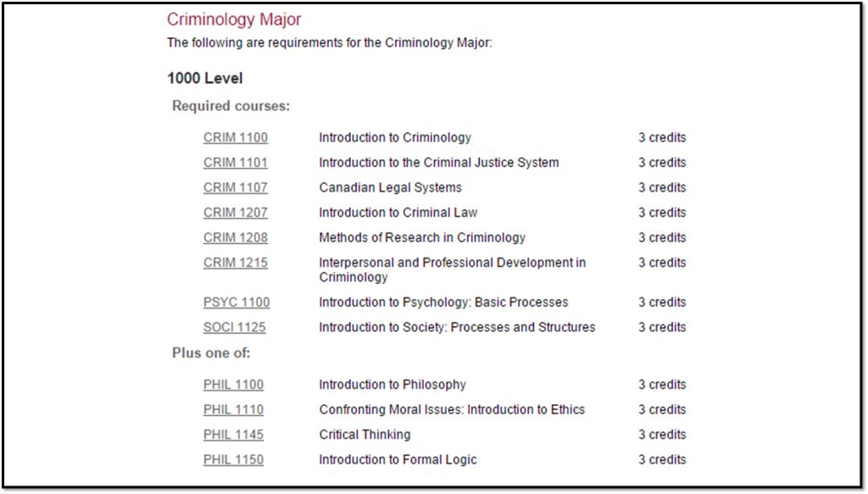Click the 'Canadian Legal Systems' course title
The width and height of the screenshot is (868, 494).
click(x=390, y=188)
